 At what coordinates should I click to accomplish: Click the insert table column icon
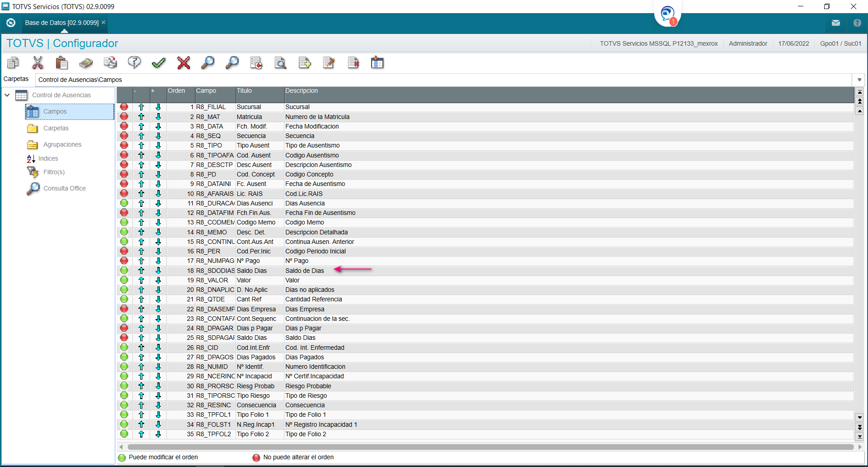pos(377,62)
